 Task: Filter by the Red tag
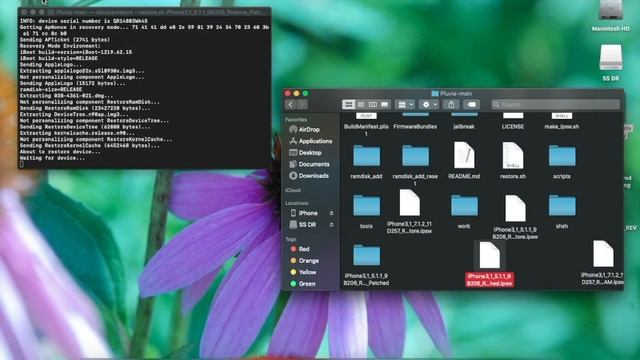[300, 249]
